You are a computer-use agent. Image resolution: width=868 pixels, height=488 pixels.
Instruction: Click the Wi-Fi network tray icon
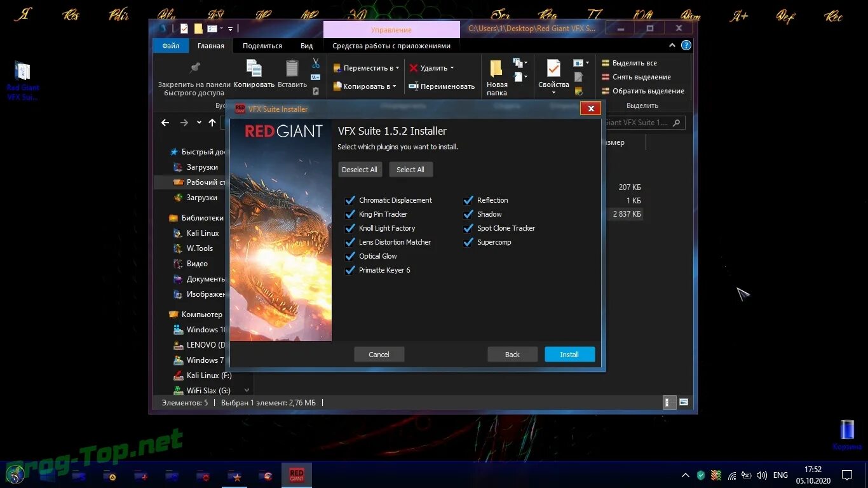tap(732, 475)
